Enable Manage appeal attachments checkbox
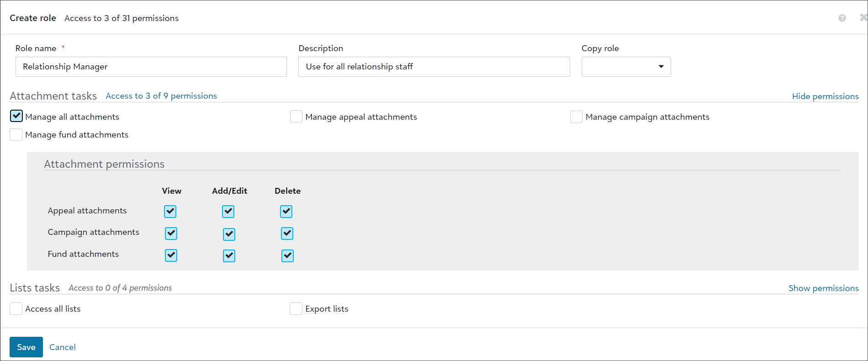 pos(296,117)
